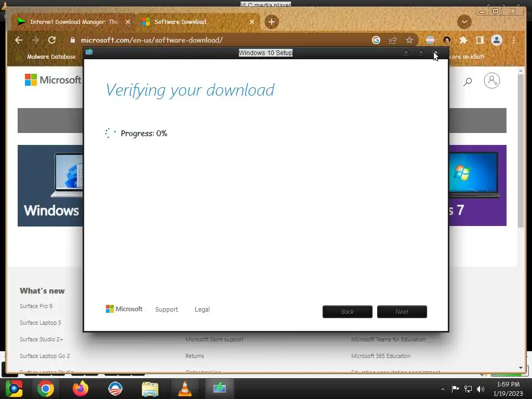Open the Windows 7 tile on the webpage

point(478,185)
